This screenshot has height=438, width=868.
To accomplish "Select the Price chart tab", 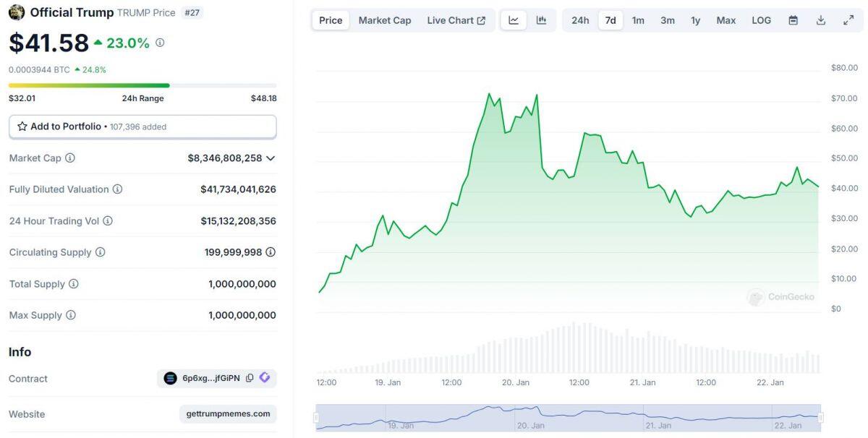I will (331, 20).
